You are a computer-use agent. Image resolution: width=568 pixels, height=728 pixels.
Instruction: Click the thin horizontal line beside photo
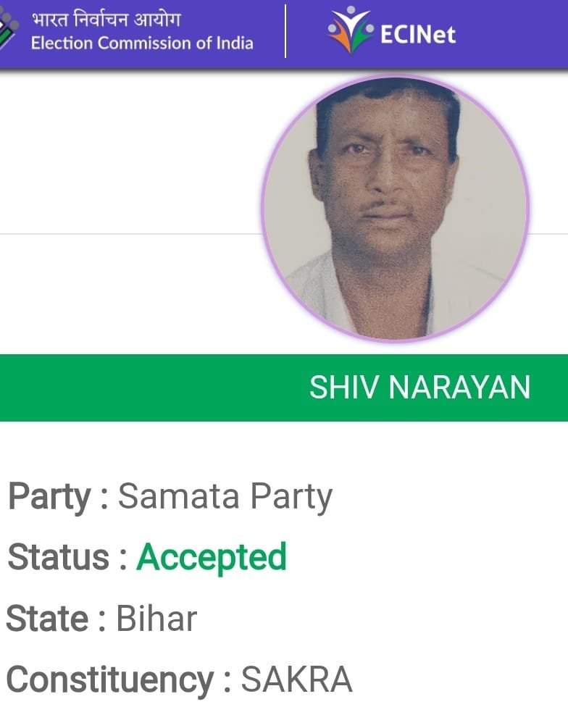(x=131, y=234)
